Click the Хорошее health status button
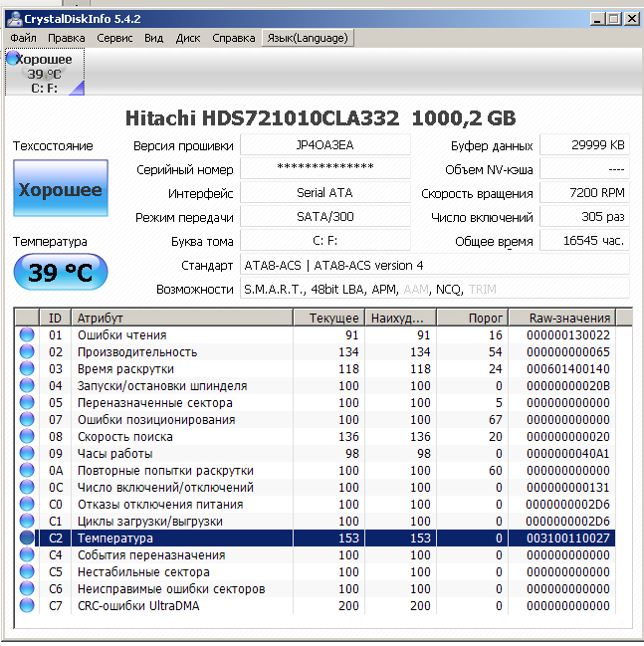This screenshot has width=644, height=646. (x=60, y=189)
